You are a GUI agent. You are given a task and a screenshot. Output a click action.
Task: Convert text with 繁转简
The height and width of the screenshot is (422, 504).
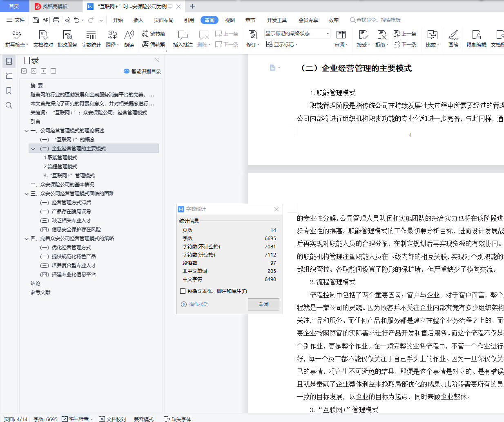(x=154, y=33)
